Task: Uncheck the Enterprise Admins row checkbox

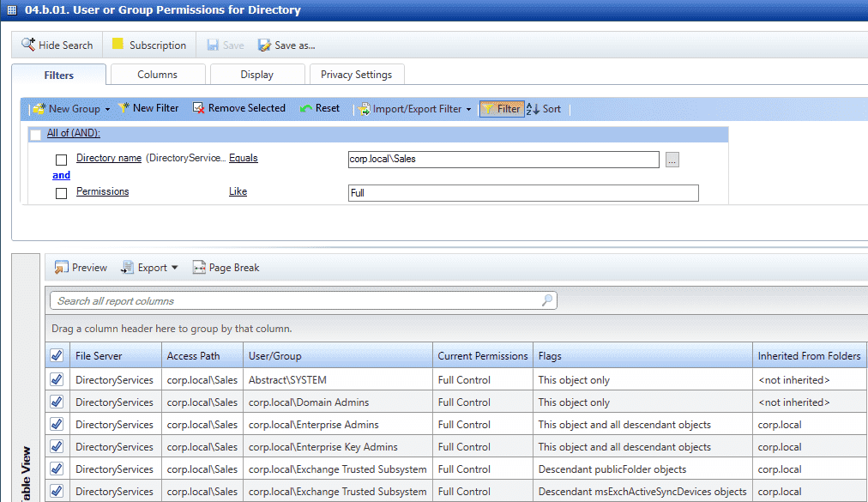Action: pos(57,424)
